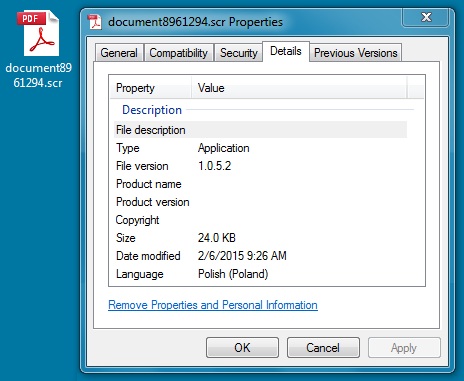Select the File description row
Viewport: 464px width, 381px height.
pos(260,130)
